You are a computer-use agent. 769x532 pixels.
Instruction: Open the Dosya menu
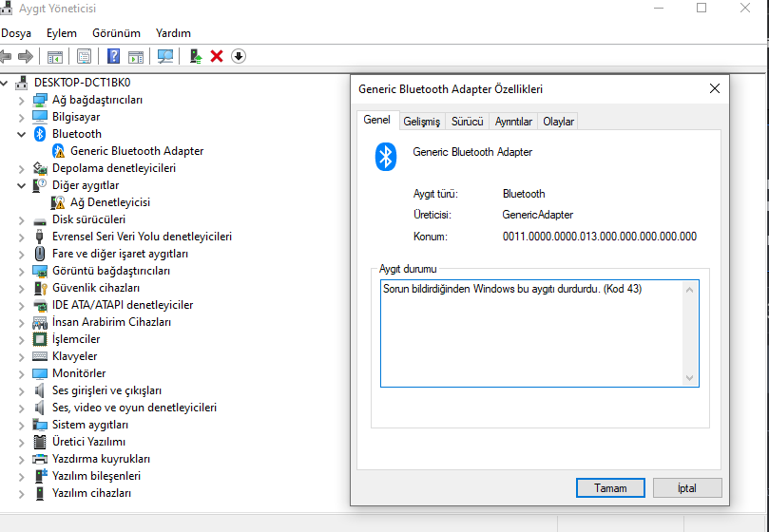click(16, 33)
